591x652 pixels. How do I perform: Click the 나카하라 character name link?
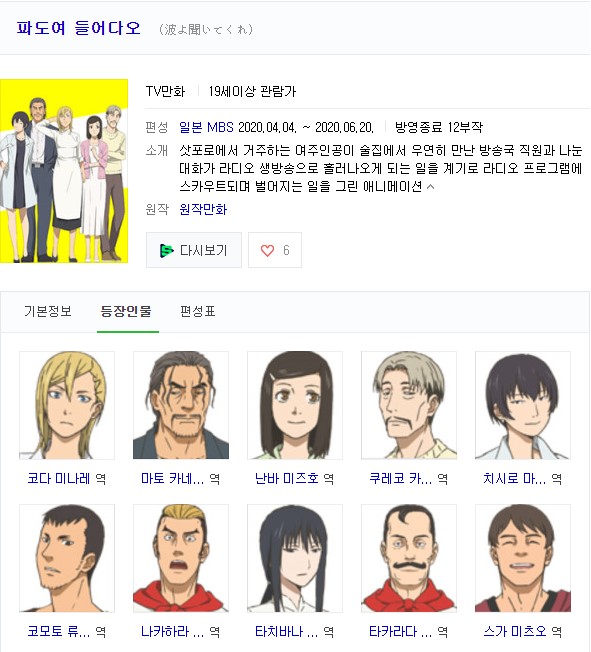point(172,631)
